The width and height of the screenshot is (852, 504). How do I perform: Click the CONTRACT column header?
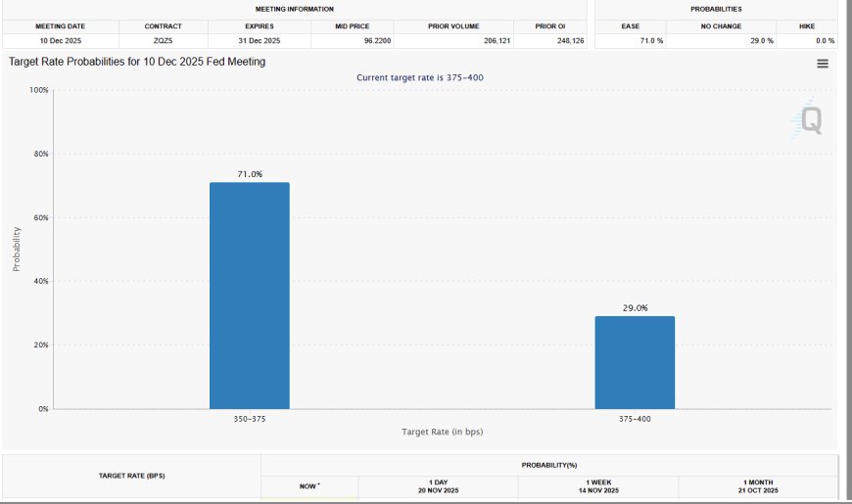coord(163,26)
